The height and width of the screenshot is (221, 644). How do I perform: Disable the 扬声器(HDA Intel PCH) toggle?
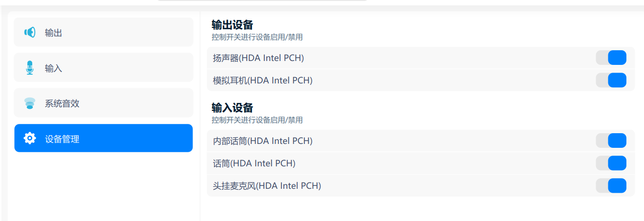pyautogui.click(x=611, y=58)
